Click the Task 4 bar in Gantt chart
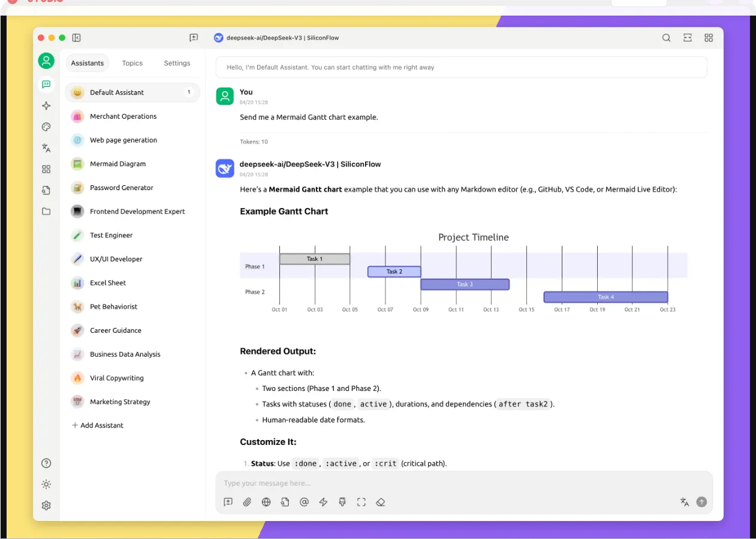Viewport: 756px width, 539px height. pyautogui.click(x=606, y=297)
